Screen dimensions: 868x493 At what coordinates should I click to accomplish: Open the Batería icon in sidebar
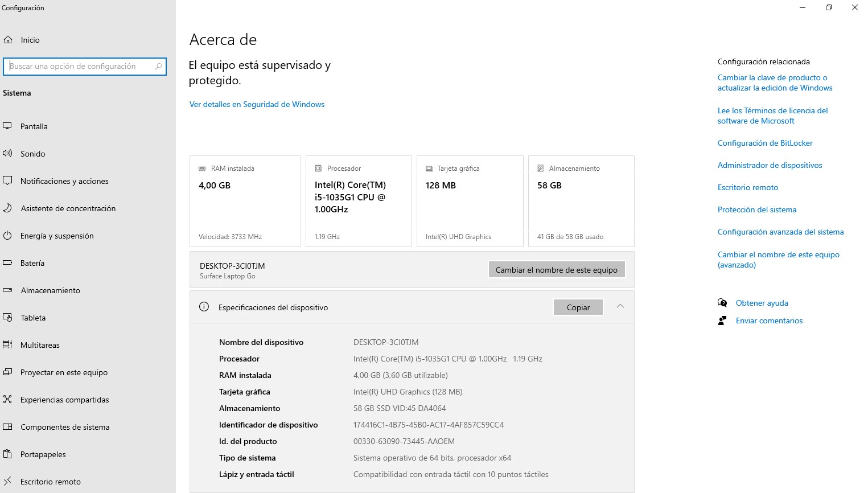tap(7, 262)
